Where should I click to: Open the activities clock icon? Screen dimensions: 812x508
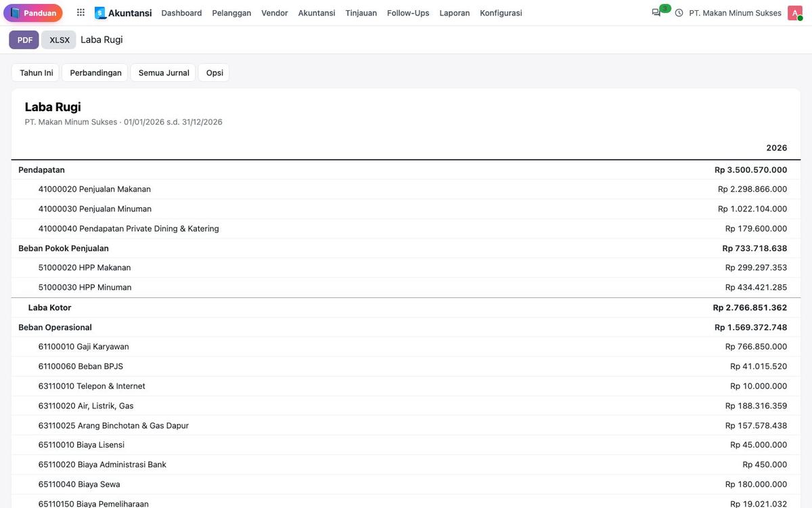679,13
